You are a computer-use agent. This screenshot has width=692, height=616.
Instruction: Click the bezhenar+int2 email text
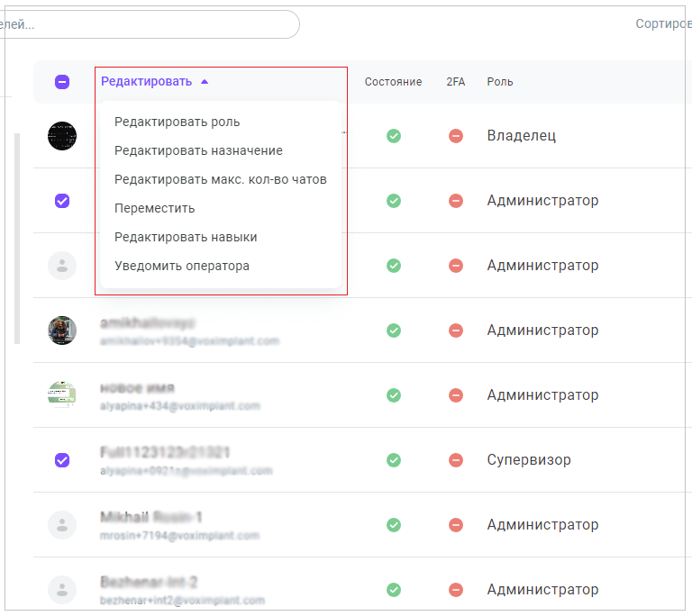pyautogui.click(x=182, y=601)
